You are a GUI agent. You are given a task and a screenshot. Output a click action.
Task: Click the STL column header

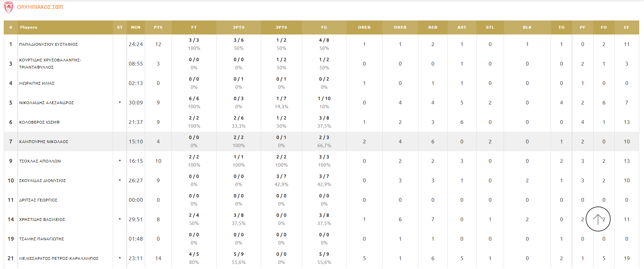point(490,27)
